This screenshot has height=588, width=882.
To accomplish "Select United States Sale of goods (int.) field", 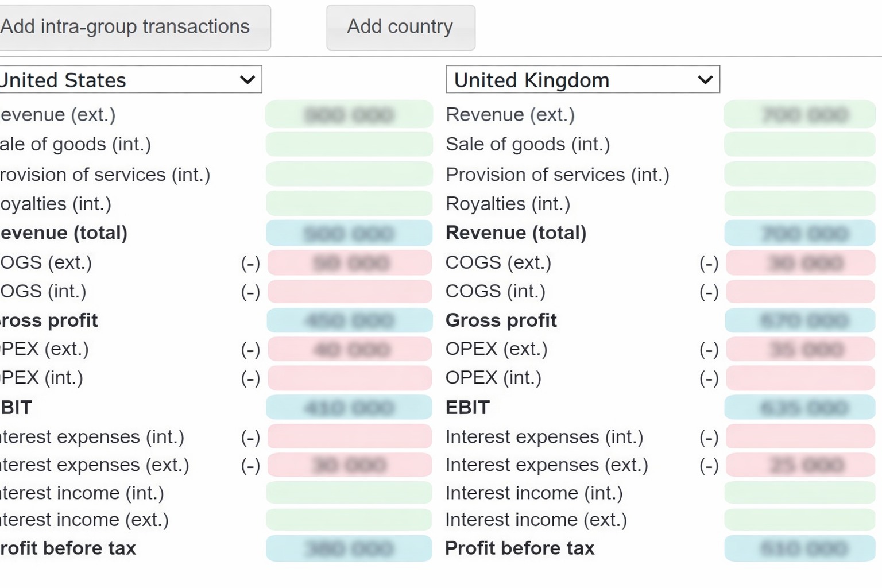I will [349, 144].
